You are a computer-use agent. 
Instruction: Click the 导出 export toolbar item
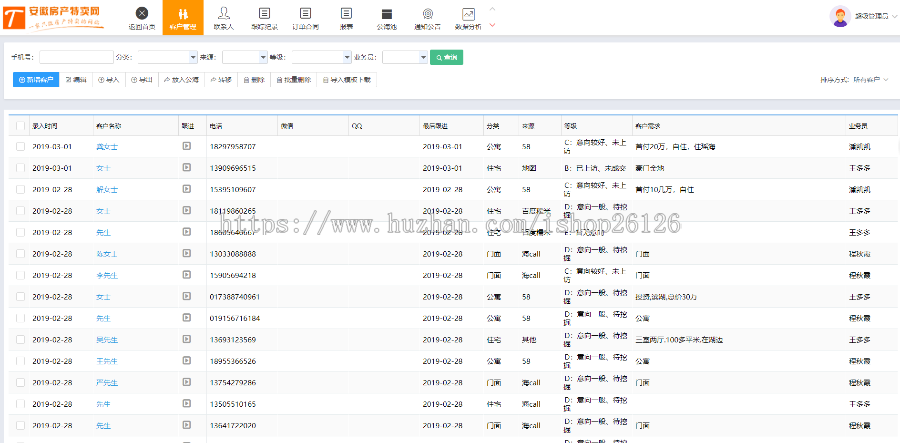tap(142, 80)
